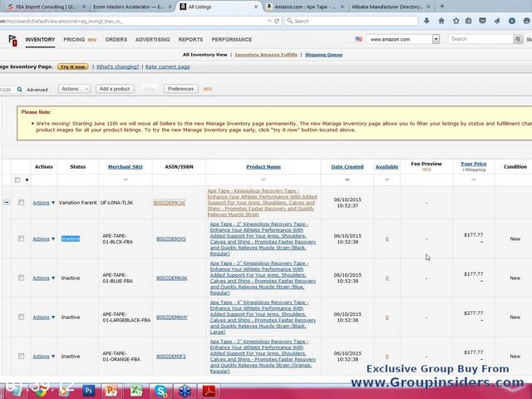Image resolution: width=532 pixels, height=399 pixels.
Task: Open Photoshop from the taskbar
Action: pyautogui.click(x=89, y=391)
